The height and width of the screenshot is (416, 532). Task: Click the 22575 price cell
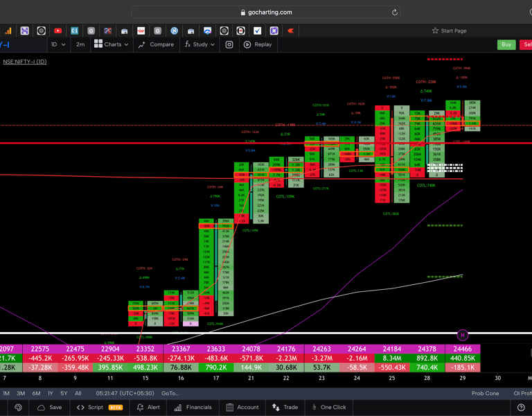[x=40, y=349]
